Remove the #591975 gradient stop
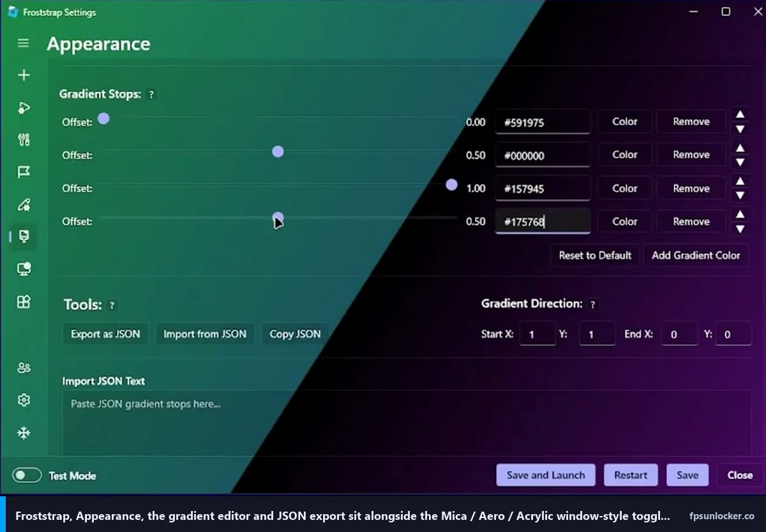 point(691,122)
